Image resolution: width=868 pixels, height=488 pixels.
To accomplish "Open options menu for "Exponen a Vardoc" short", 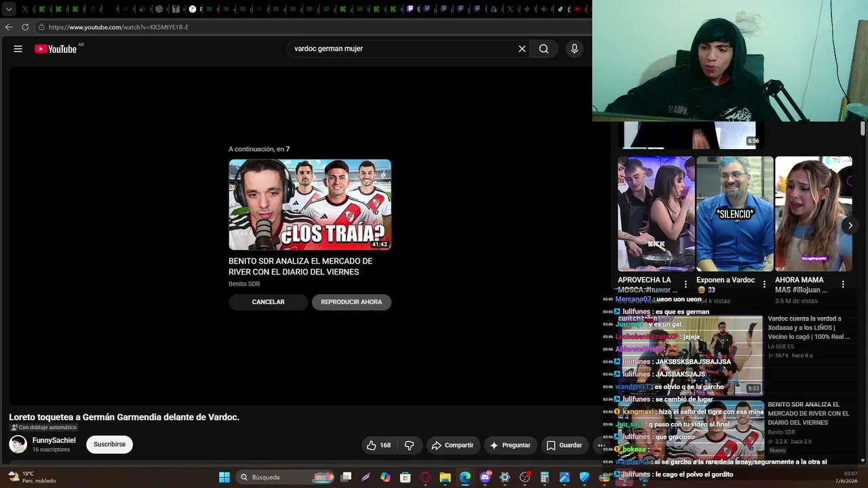I will coord(764,285).
